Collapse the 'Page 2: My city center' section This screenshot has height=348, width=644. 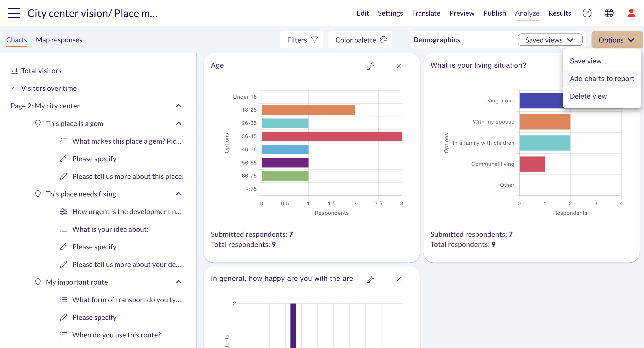click(x=178, y=106)
